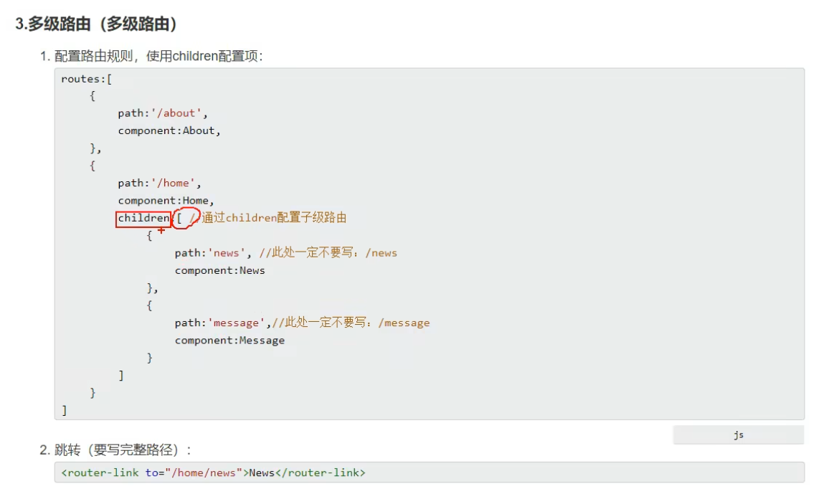Click the opening <router-link tag
The width and height of the screenshot is (824, 504).
point(100,472)
